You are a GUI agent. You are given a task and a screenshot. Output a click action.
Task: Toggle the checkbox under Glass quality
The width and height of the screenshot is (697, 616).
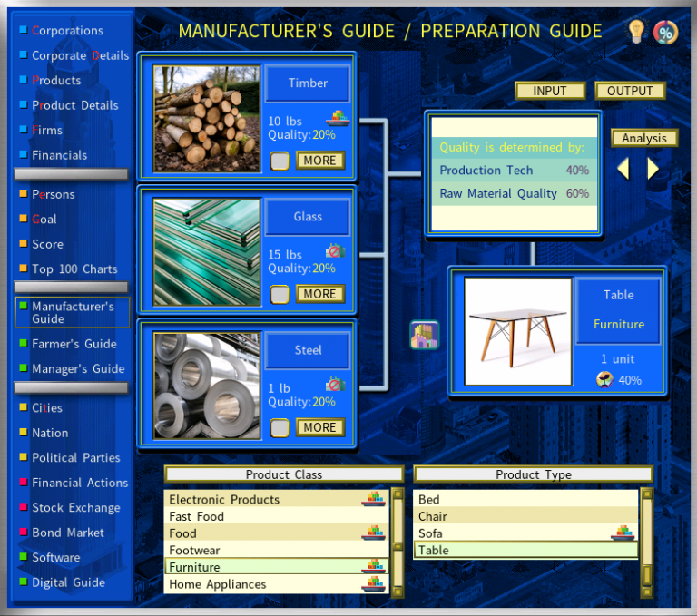[280, 294]
